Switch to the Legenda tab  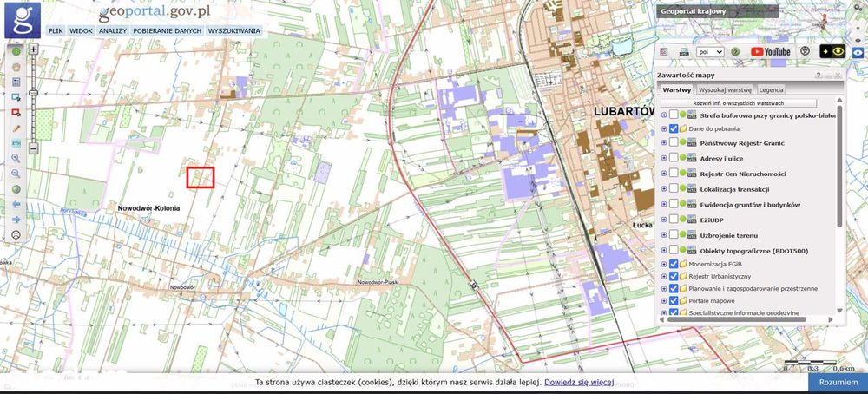tap(771, 89)
